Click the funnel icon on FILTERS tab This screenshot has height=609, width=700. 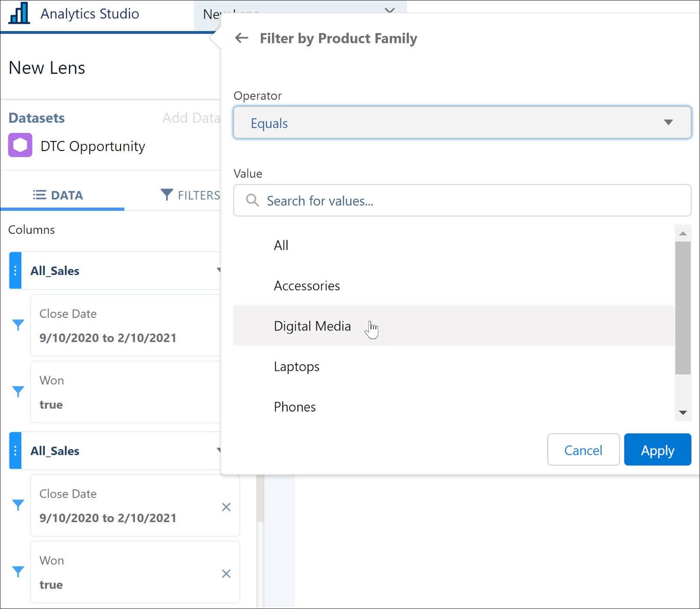(x=167, y=194)
